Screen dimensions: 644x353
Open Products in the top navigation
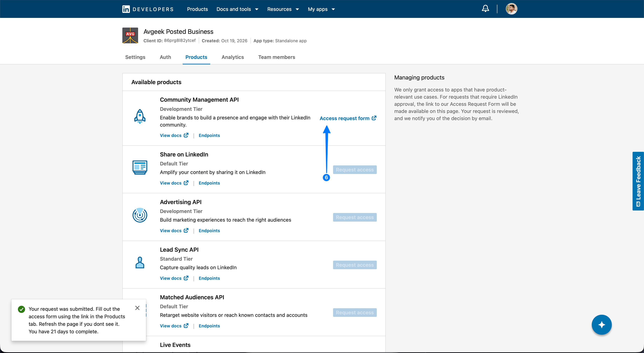click(x=197, y=9)
